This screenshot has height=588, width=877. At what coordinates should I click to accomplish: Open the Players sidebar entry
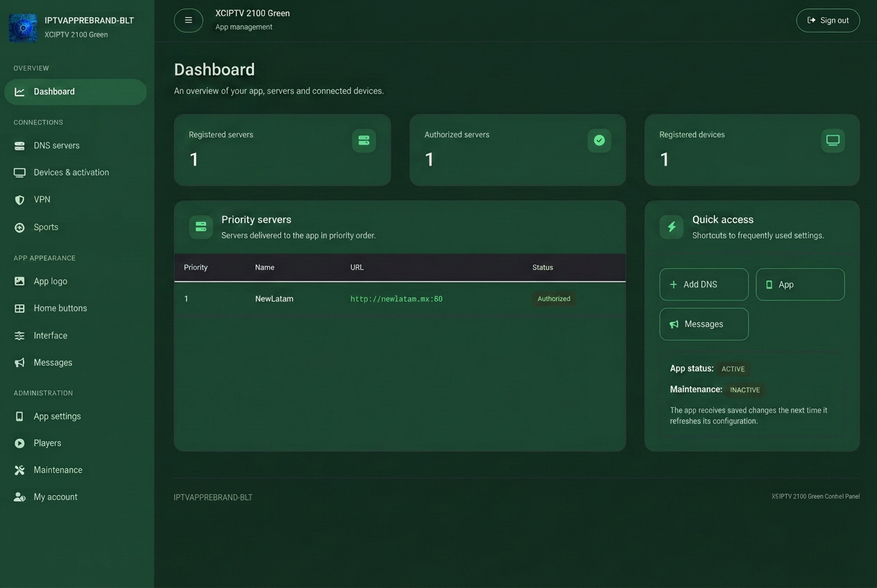[x=76, y=443]
